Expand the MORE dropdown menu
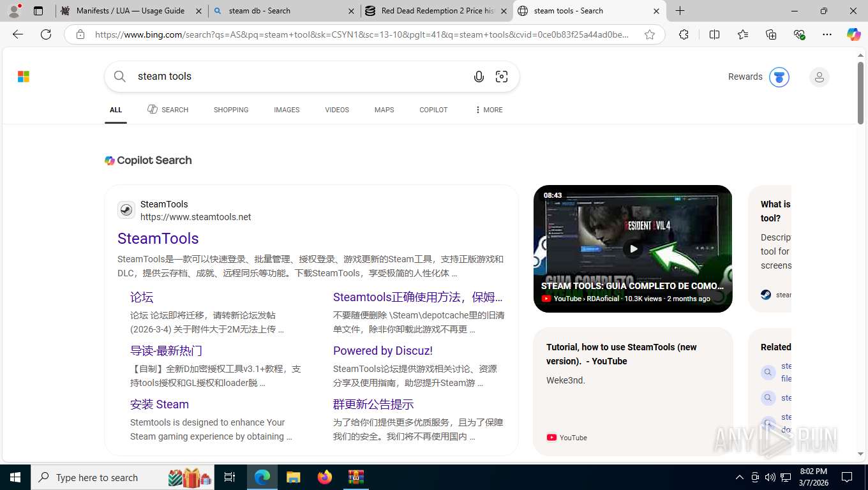 coord(488,110)
